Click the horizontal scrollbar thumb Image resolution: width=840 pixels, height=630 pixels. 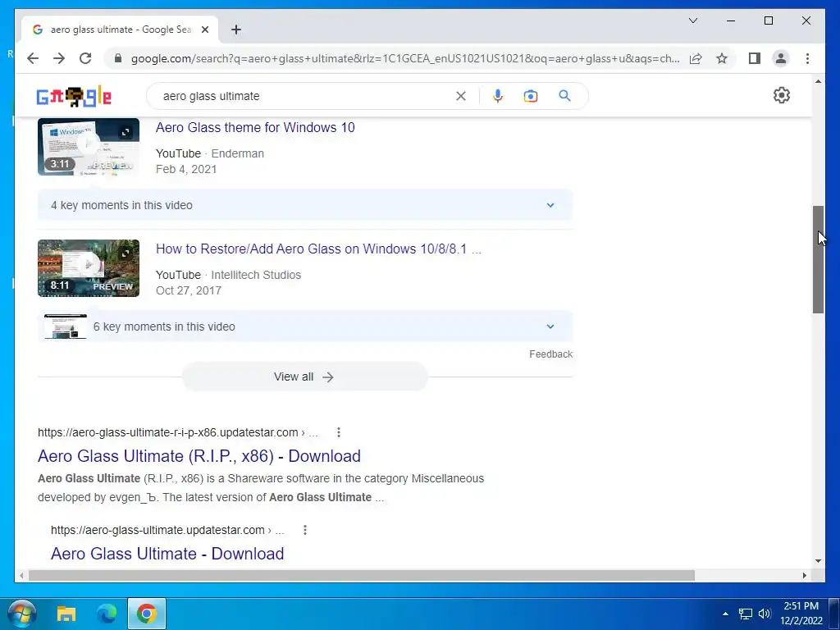tap(362, 575)
